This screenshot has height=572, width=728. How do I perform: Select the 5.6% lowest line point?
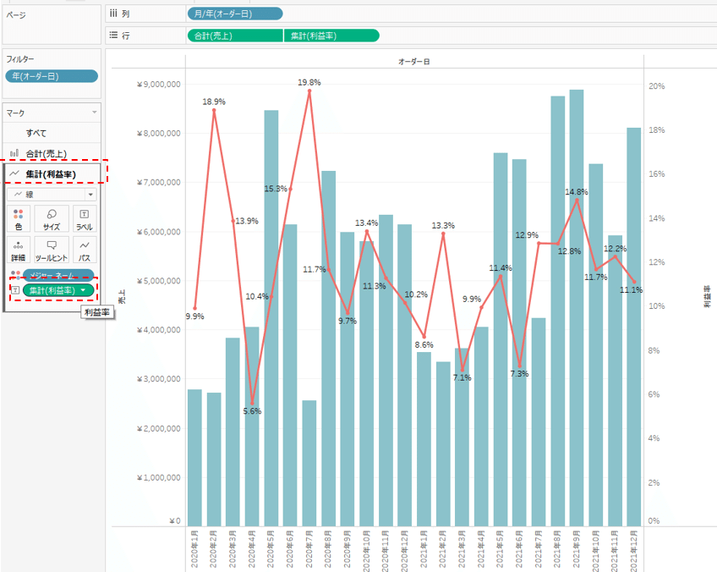tap(252, 404)
